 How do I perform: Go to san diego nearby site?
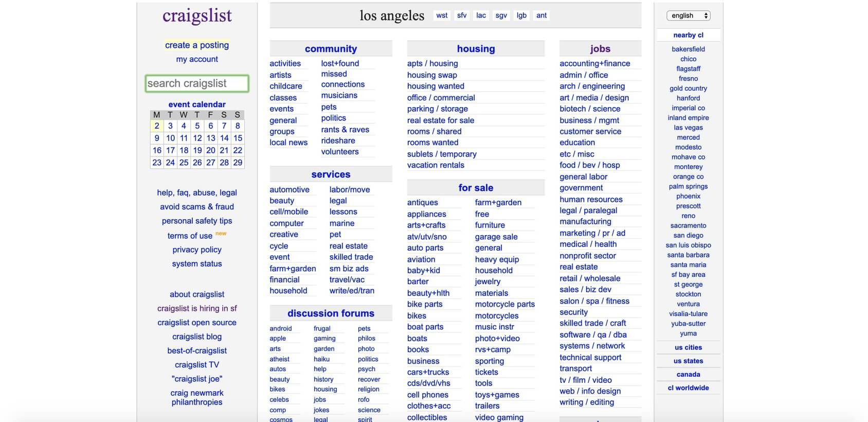click(x=688, y=235)
